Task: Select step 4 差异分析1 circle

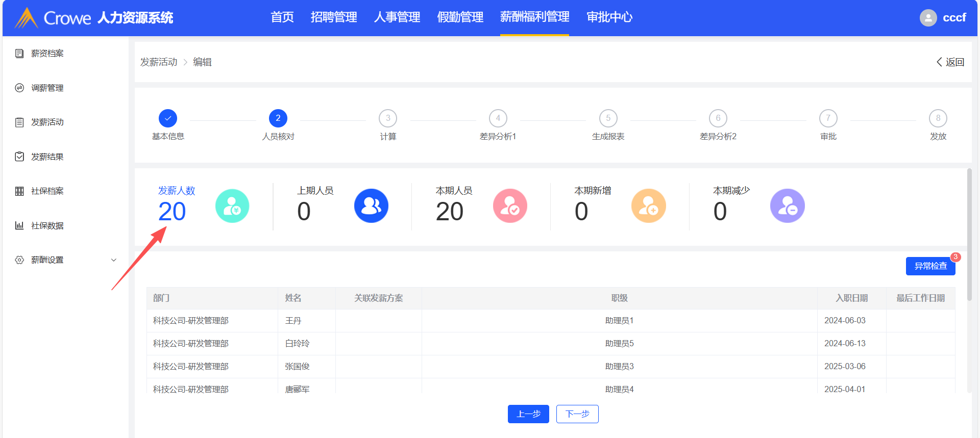Action: (x=498, y=118)
